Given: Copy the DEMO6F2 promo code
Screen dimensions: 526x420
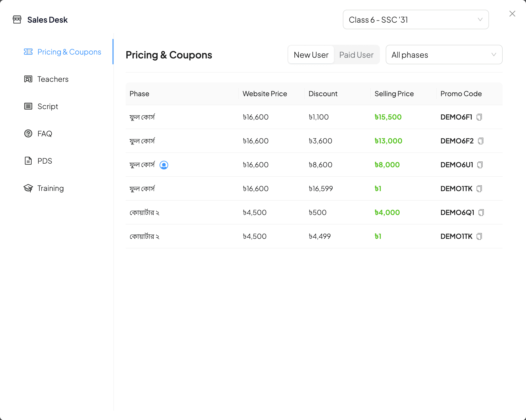Looking at the screenshot, I should (481, 141).
